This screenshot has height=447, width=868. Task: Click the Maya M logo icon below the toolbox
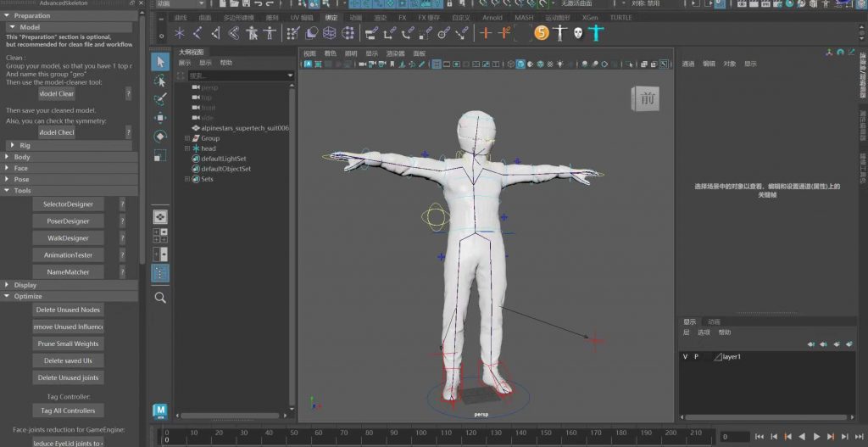(x=160, y=411)
